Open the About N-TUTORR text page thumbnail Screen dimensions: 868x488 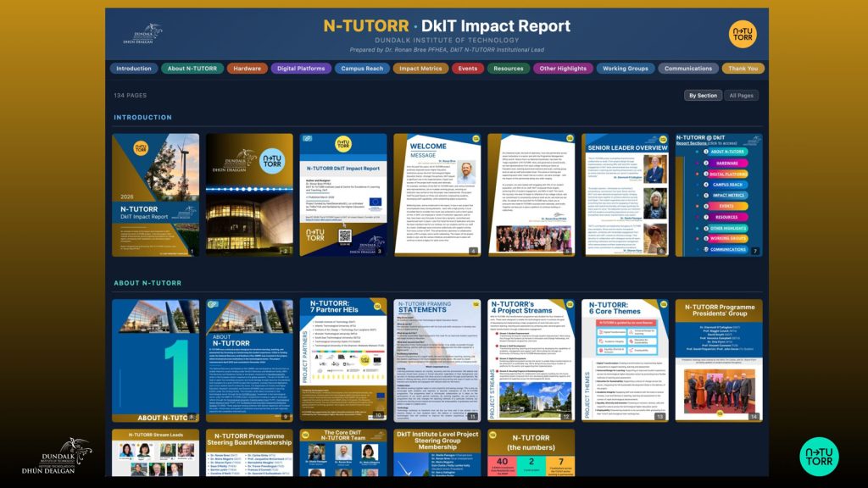pos(250,361)
